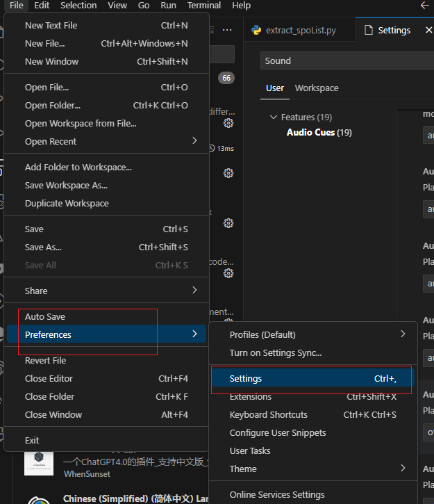
Task: Click Turn on Settings Sync...
Action: 313,352
